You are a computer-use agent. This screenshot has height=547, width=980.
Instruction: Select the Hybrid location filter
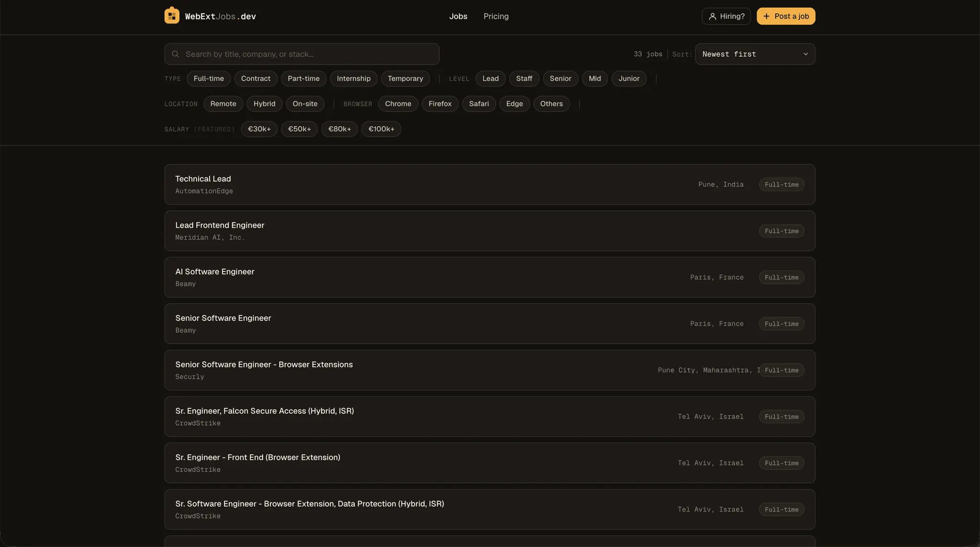265,104
